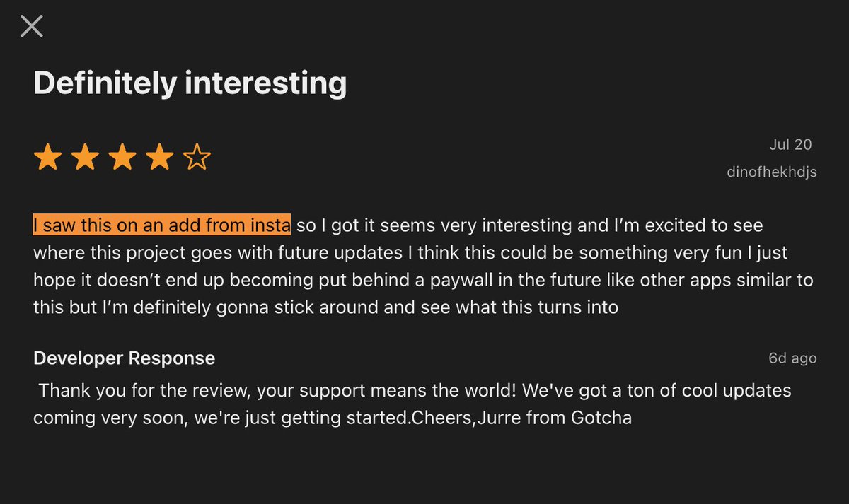Click the fourth filled star
The image size is (849, 504).
pyautogui.click(x=160, y=157)
